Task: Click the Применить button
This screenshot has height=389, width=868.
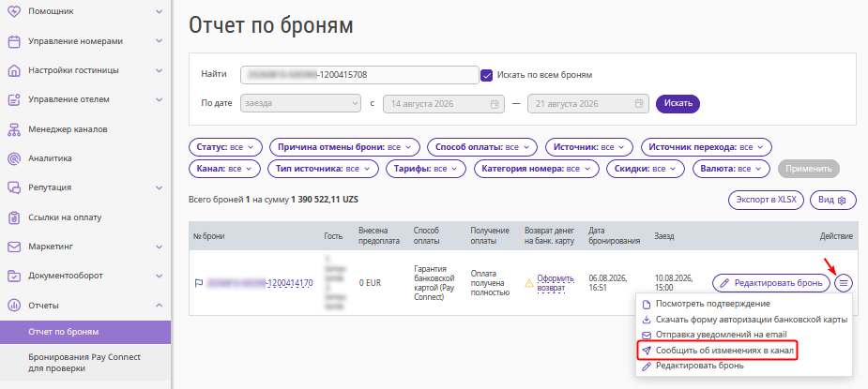Action: coord(808,169)
